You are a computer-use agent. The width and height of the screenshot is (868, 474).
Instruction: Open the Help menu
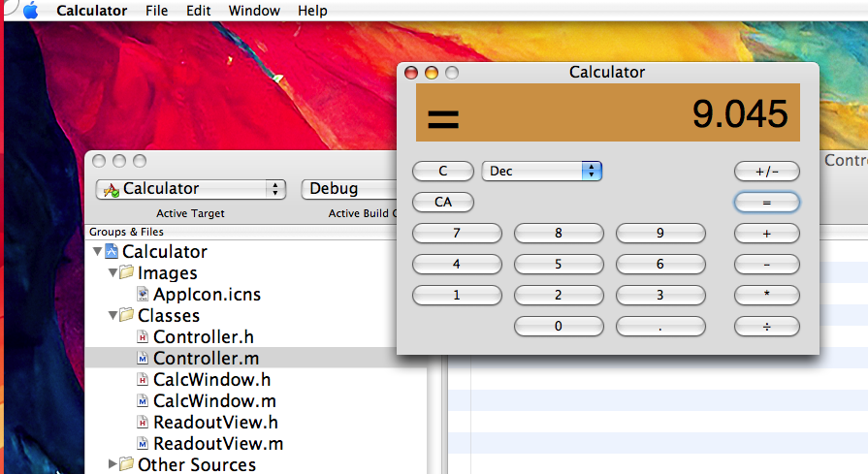click(312, 11)
